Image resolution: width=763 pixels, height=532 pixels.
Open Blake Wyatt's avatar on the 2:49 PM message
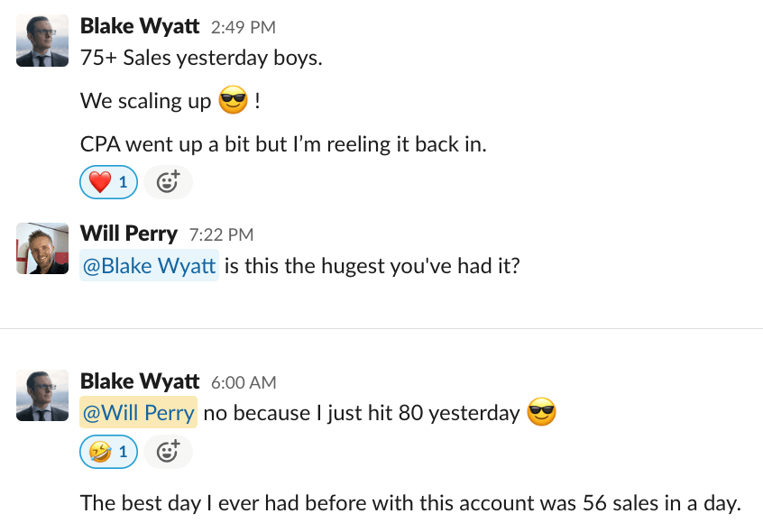pyautogui.click(x=42, y=41)
